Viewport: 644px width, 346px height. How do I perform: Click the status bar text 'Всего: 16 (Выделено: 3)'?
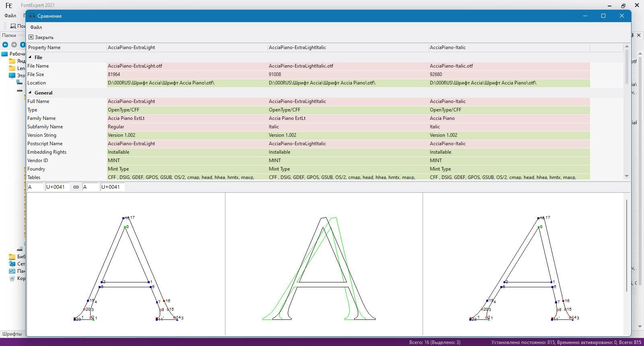(x=435, y=342)
